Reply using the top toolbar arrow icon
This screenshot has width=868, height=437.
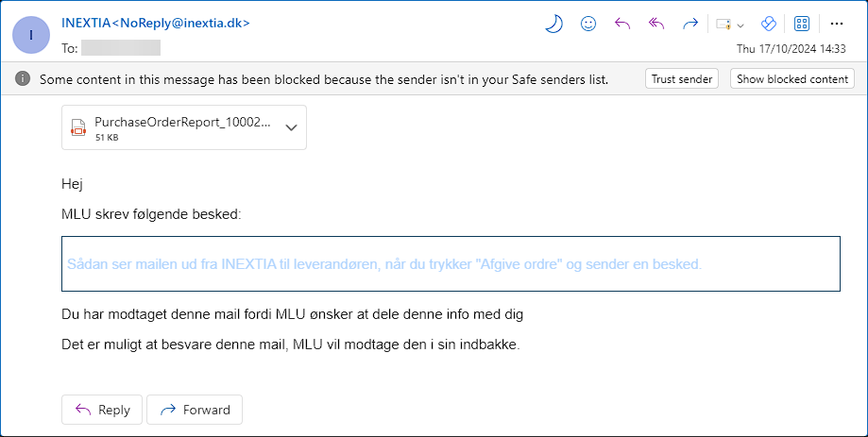pos(622,24)
